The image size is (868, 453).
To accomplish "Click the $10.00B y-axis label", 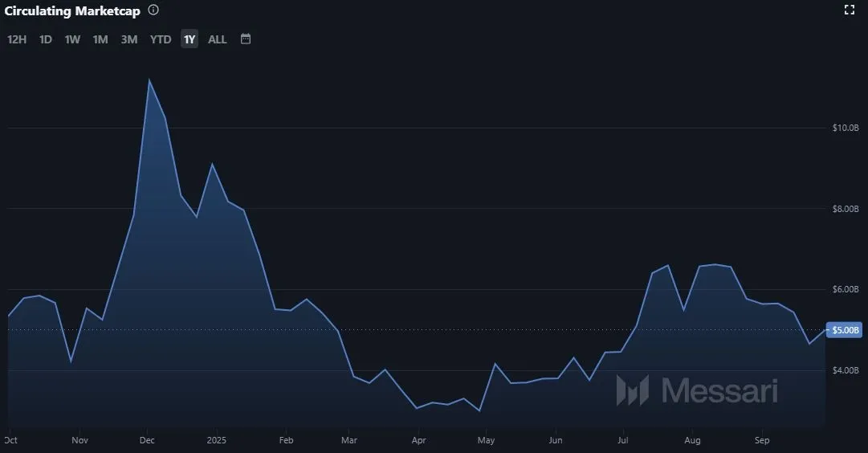I will [846, 128].
